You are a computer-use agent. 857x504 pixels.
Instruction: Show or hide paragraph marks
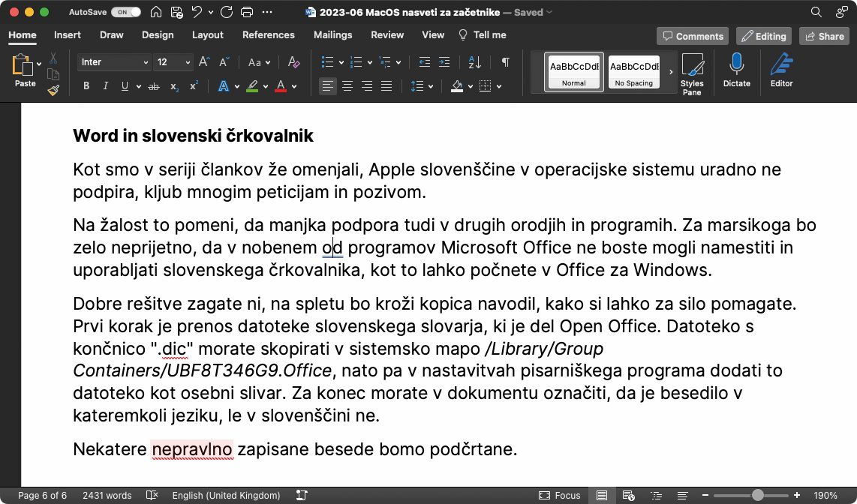[x=506, y=62]
